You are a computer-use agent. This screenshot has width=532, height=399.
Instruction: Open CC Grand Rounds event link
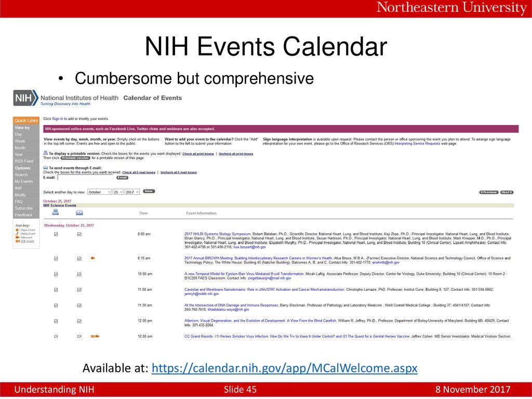tap(297, 336)
